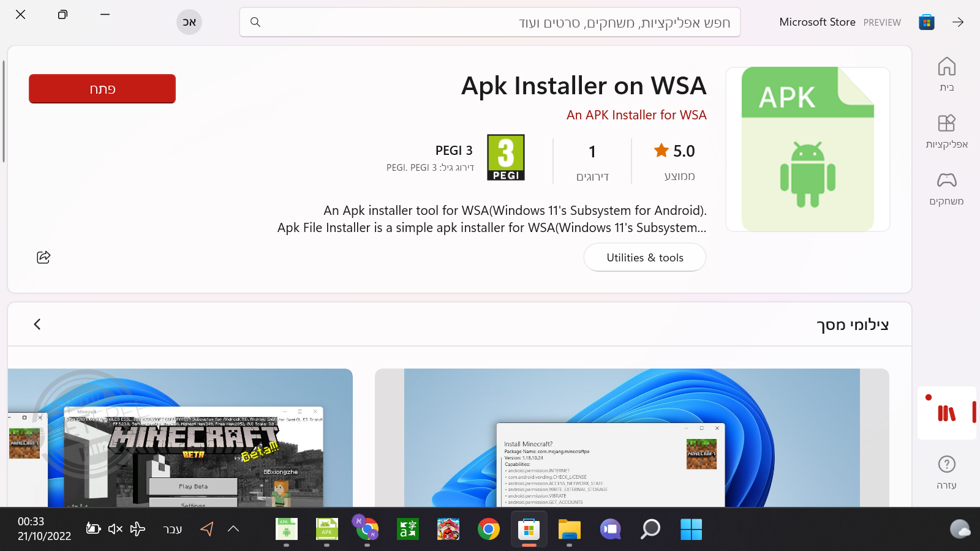Image resolution: width=980 pixels, height=551 pixels.
Task: Open the user account avatar button
Action: [189, 22]
